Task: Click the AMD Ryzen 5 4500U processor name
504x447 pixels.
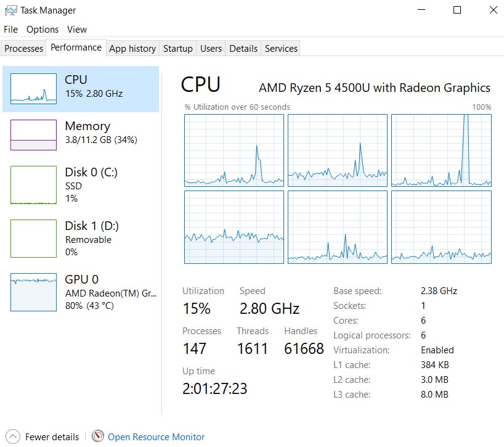Action: (375, 88)
